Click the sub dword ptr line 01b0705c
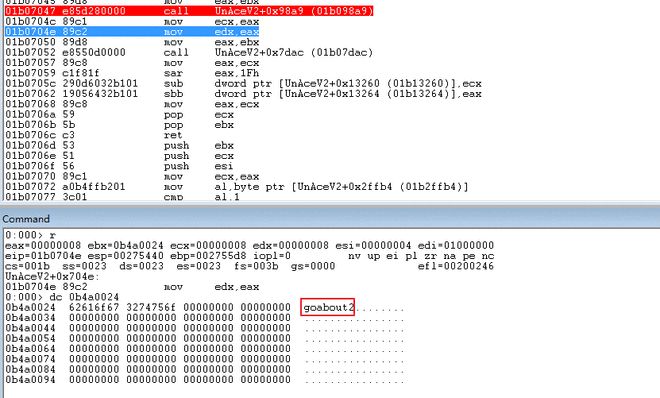Viewport: 660px width, 398px height. [x=243, y=83]
